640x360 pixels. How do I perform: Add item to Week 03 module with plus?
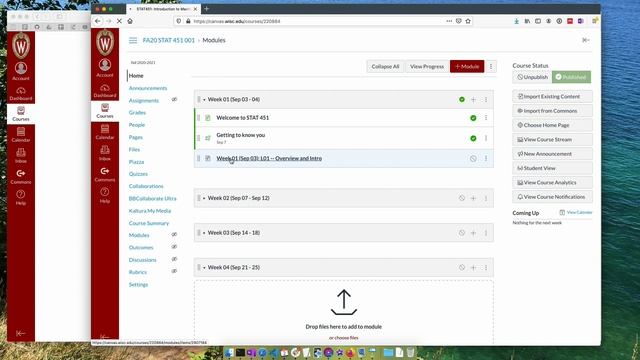[x=473, y=233]
